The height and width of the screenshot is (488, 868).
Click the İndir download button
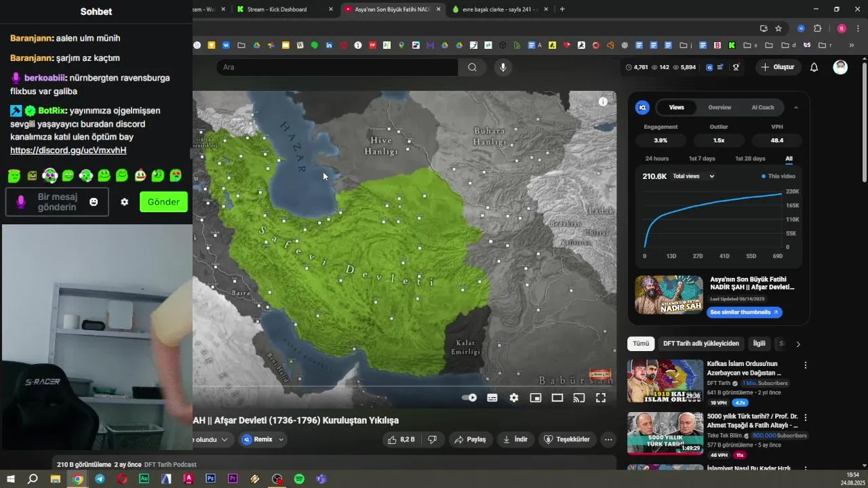pos(515,439)
